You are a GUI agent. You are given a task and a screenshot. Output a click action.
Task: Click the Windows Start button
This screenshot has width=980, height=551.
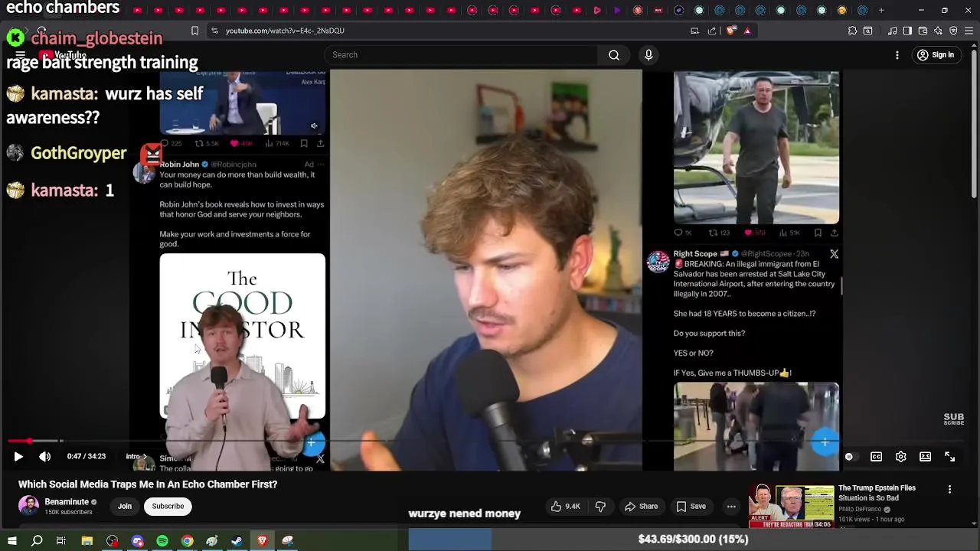(x=11, y=541)
